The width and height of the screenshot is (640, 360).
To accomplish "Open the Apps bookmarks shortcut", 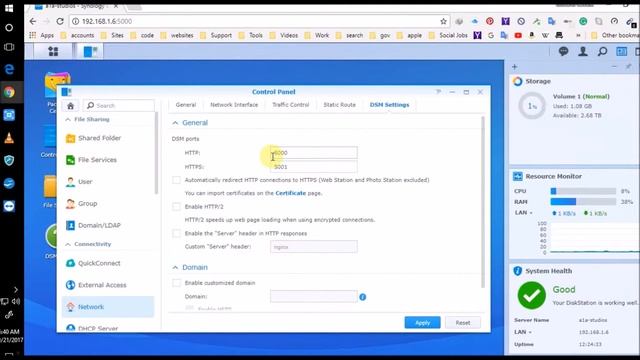I will [42, 36].
